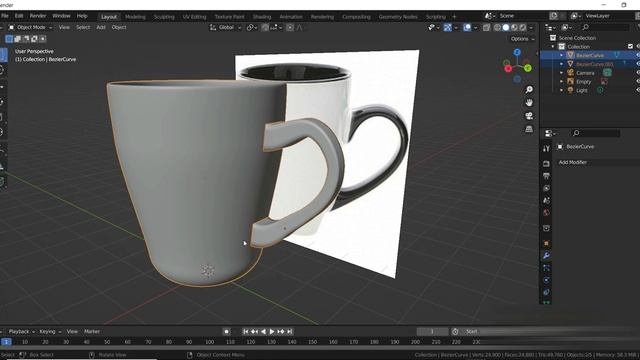Select the wireframe viewport shading icon
This screenshot has width=640, height=360.
497,27
